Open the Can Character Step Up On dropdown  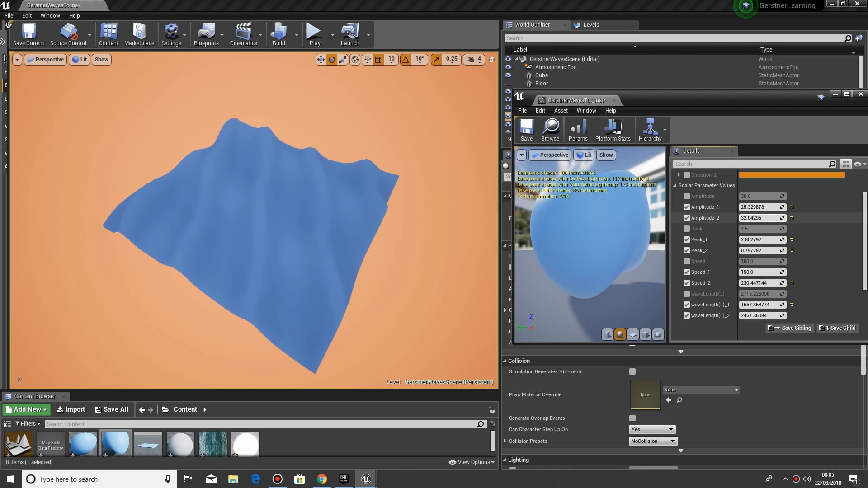(652, 429)
